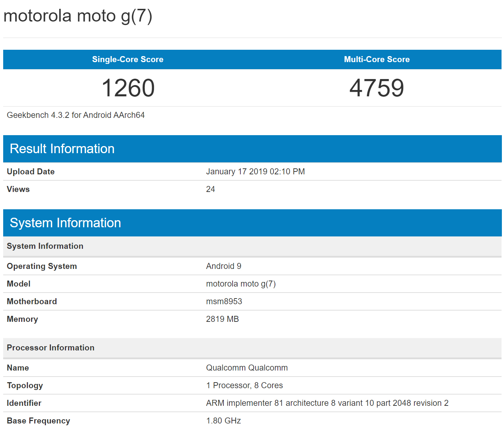504x439 pixels.
Task: Click the Single-Core Score header
Action: (127, 59)
